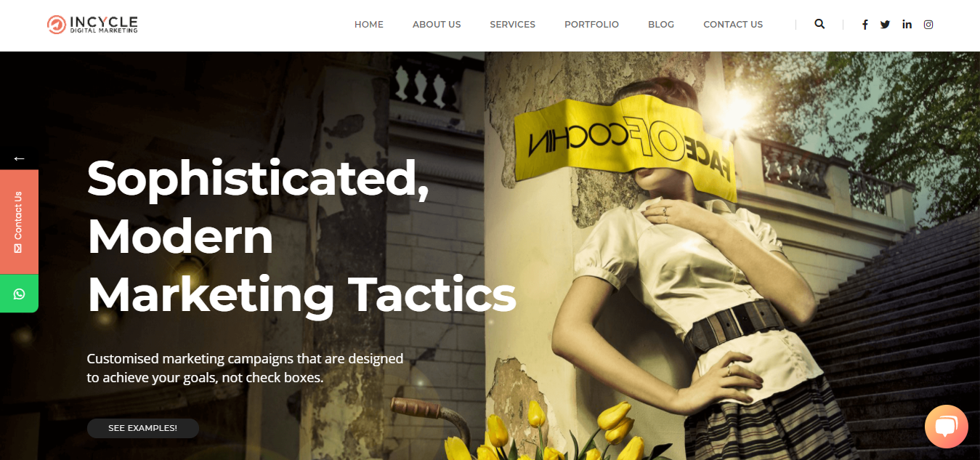This screenshot has height=460, width=980.
Task: Click the Sophisticated, Modern Marketing Tactics headline
Action: pos(301,236)
